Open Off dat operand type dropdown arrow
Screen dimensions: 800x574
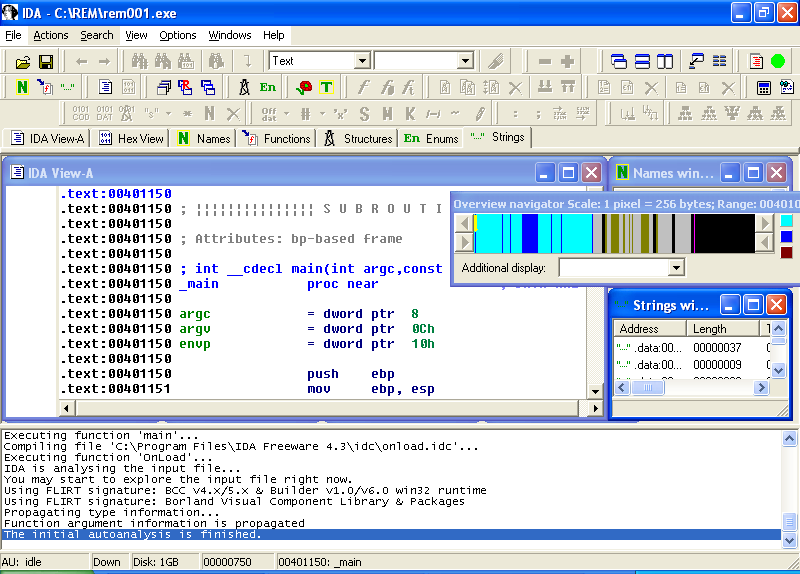[x=286, y=113]
